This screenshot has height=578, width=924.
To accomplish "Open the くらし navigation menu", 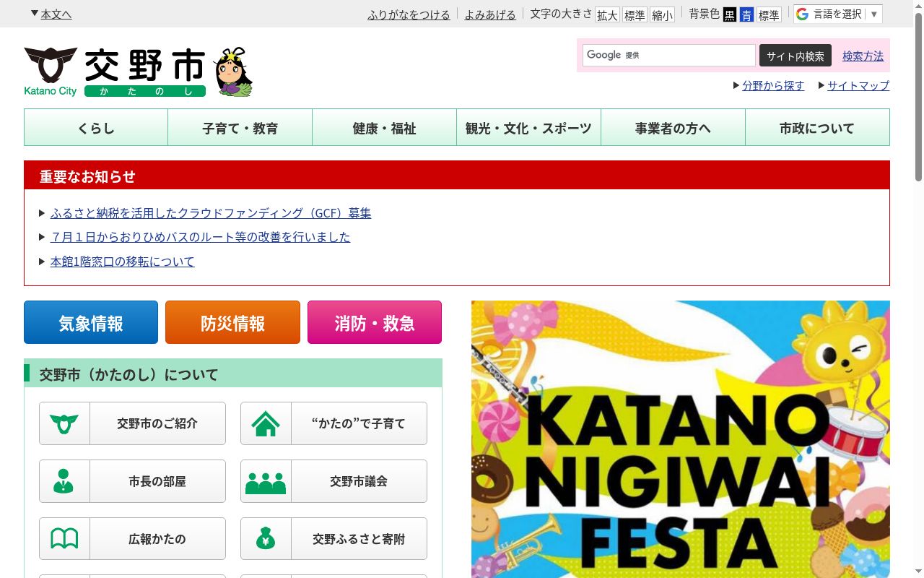I will (x=96, y=128).
